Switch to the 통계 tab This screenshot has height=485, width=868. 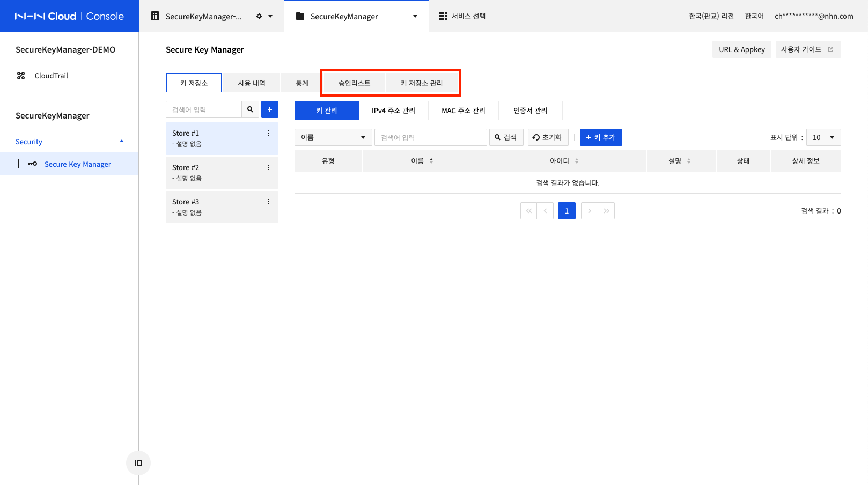(302, 83)
